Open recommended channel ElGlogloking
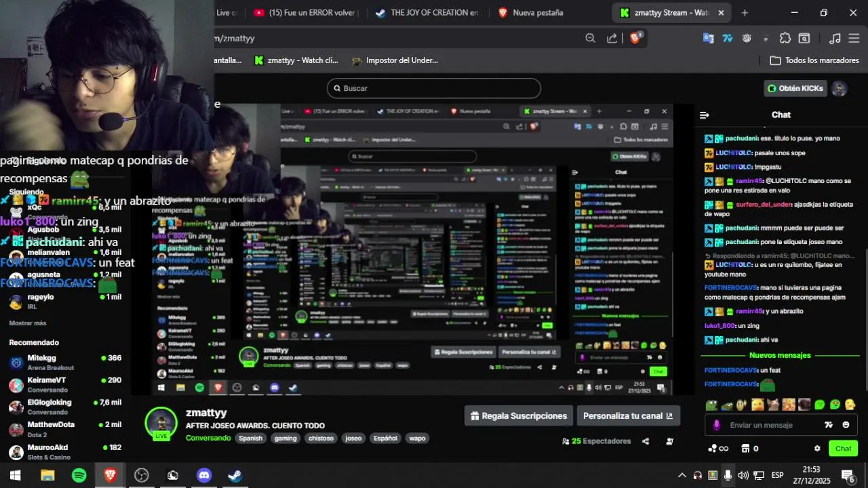868x488 pixels. (65, 407)
